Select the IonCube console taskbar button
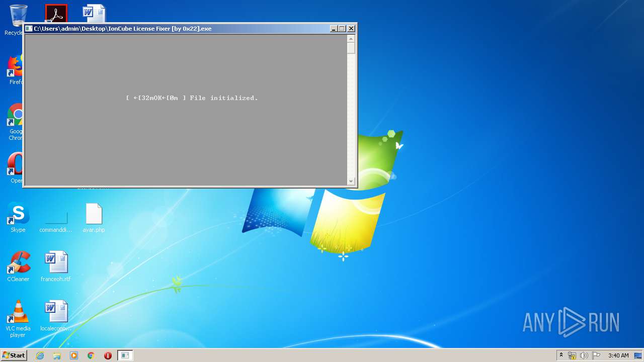 click(125, 355)
